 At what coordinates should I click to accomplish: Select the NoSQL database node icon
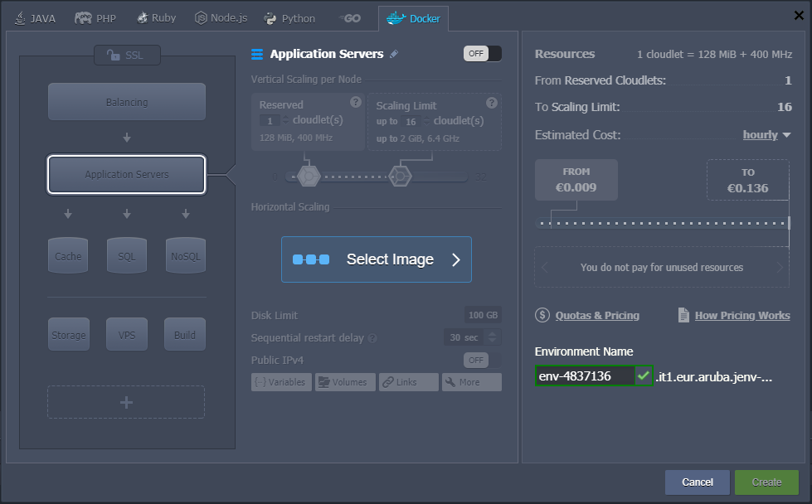[x=184, y=255]
